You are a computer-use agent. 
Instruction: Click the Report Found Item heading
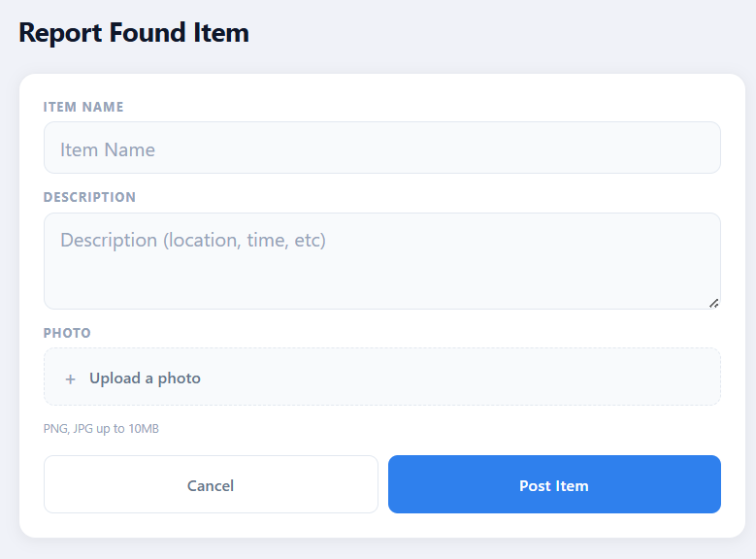click(134, 33)
